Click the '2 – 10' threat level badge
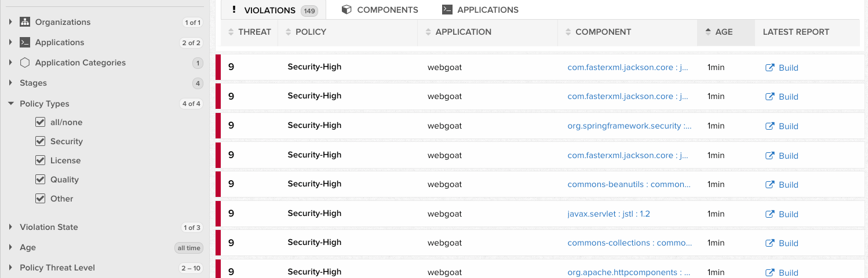This screenshot has height=278, width=868. 190,268
